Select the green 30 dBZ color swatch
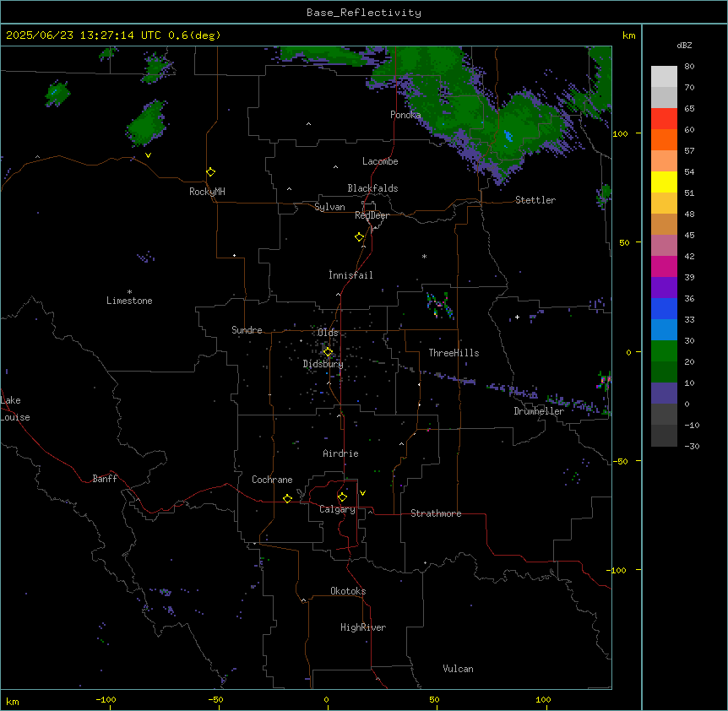This screenshot has width=728, height=711. pos(664,351)
